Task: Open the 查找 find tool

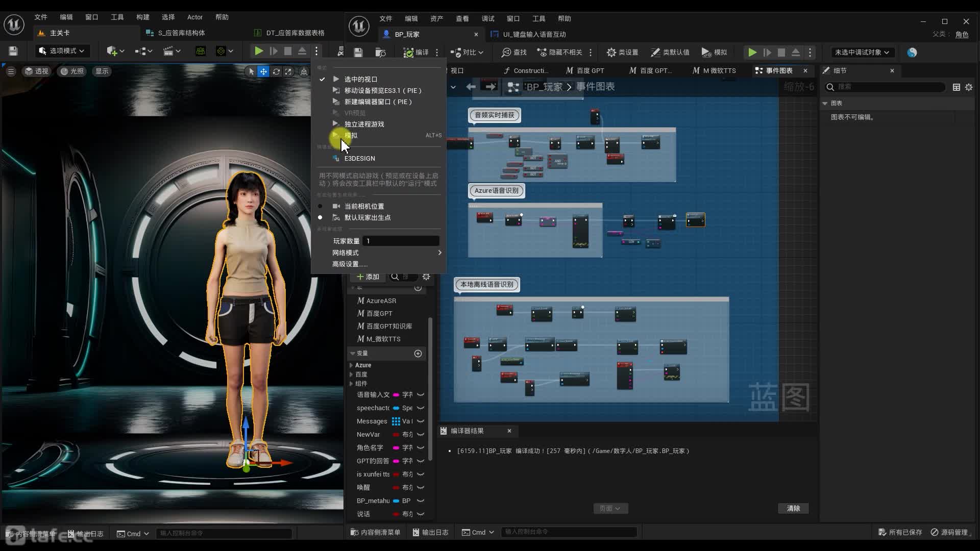Action: click(513, 53)
